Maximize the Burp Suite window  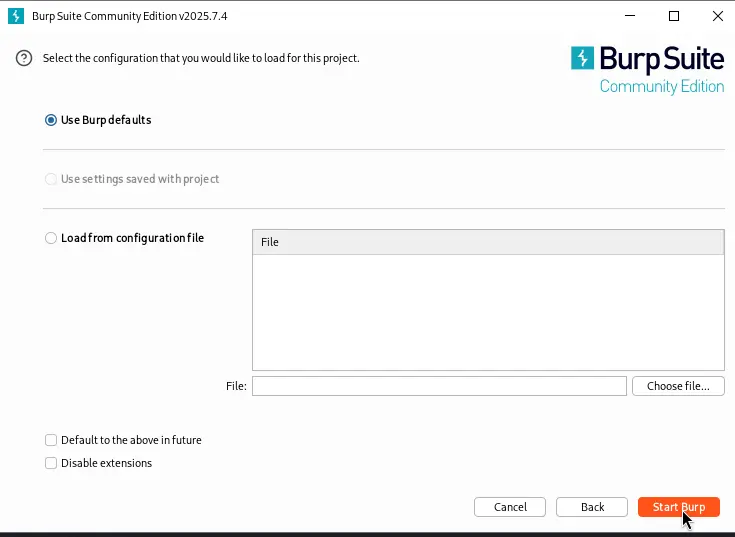pos(674,16)
